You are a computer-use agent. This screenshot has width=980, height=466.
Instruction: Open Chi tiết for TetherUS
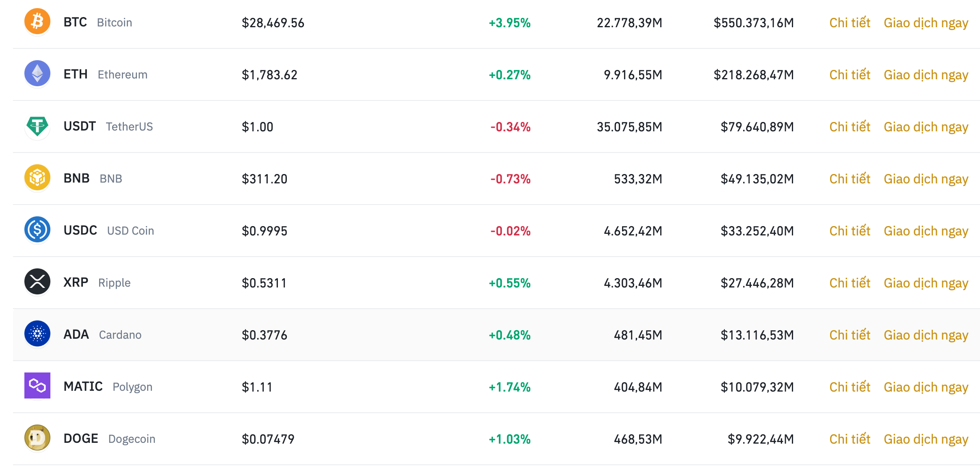(x=850, y=127)
